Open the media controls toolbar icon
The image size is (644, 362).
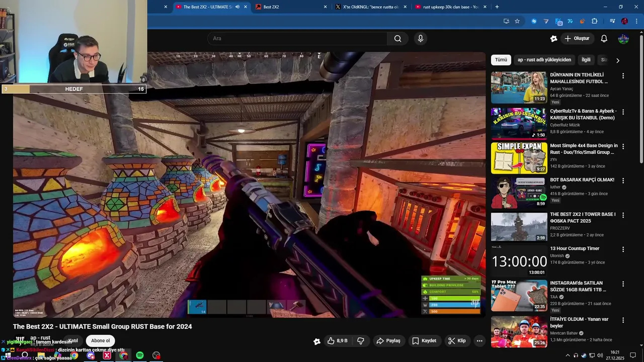point(612,21)
